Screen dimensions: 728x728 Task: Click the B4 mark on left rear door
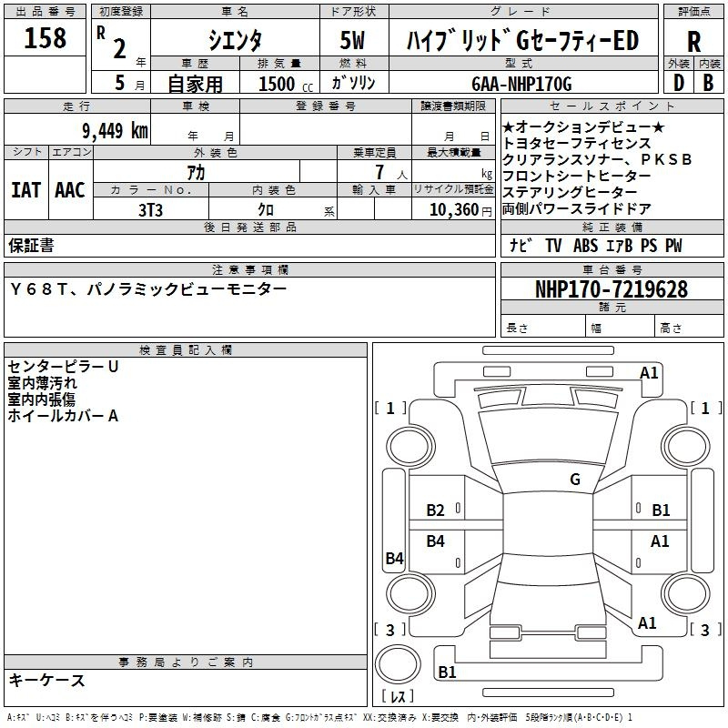pos(436,541)
